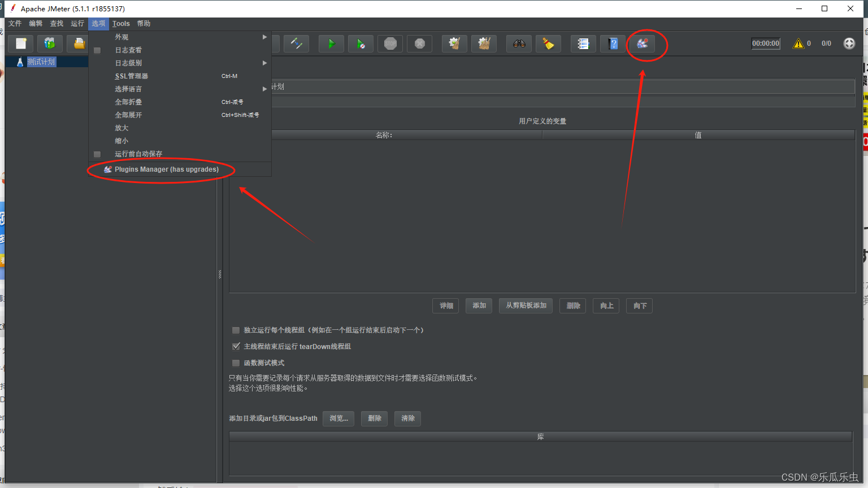868x488 pixels.
Task: Click the test plan name input field
Action: pos(563,86)
